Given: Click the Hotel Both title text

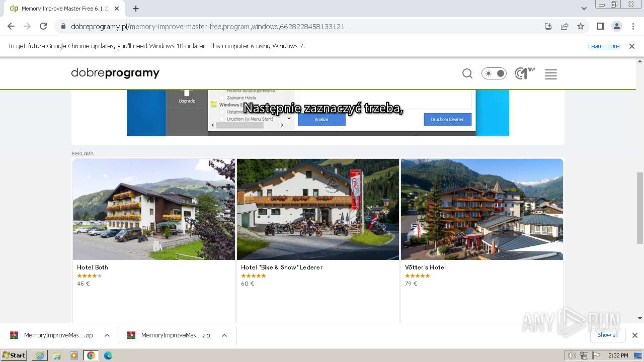Looking at the screenshot, I should pos(93,267).
